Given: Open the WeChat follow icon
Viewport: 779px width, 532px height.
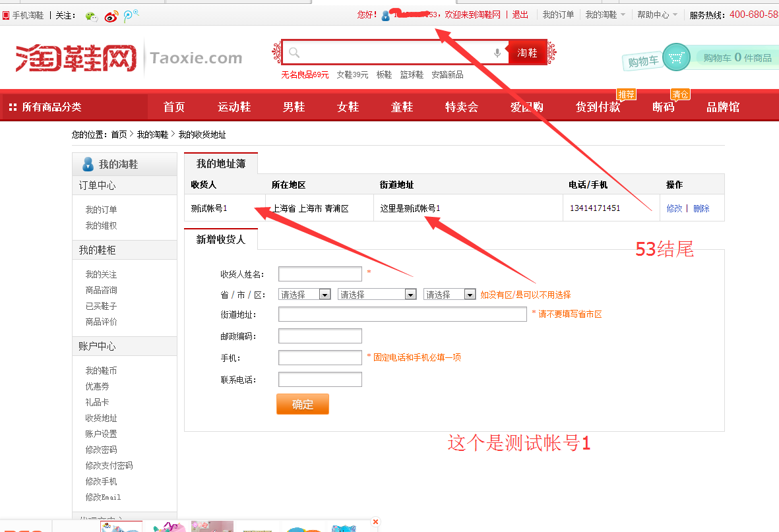Looking at the screenshot, I should 92,16.
